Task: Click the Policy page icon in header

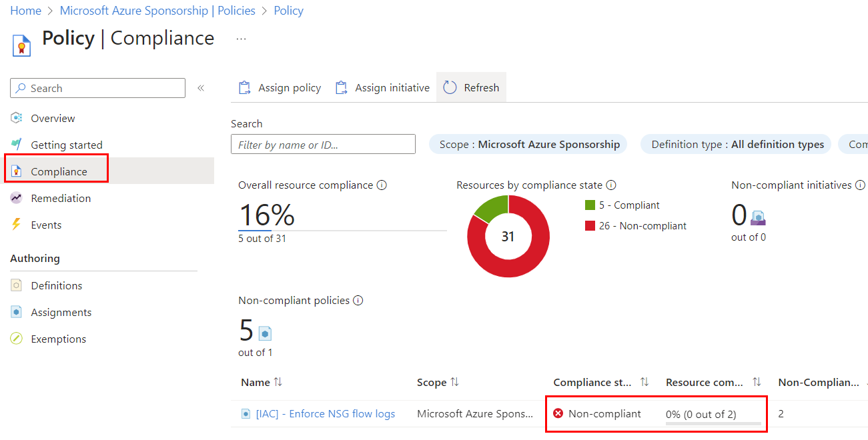Action: click(x=22, y=45)
